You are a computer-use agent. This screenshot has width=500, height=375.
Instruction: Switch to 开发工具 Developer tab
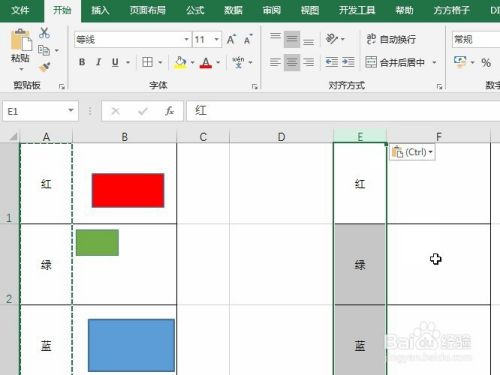tap(357, 10)
